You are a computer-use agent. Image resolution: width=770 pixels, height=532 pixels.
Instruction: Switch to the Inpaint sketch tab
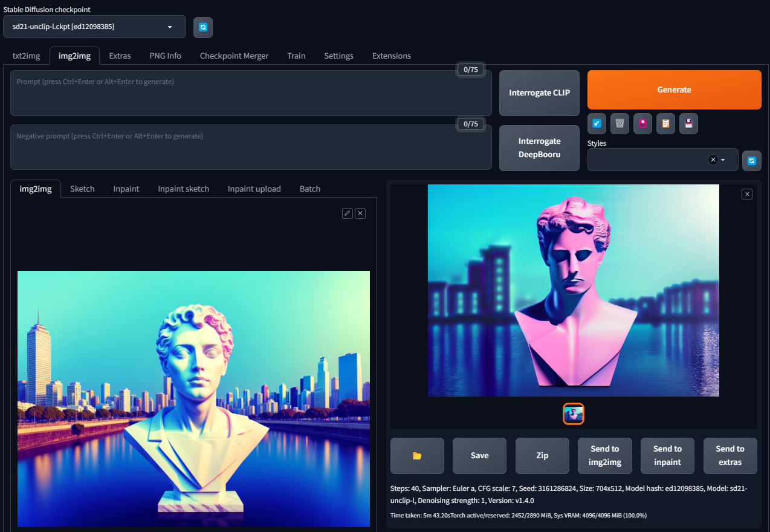(x=183, y=188)
